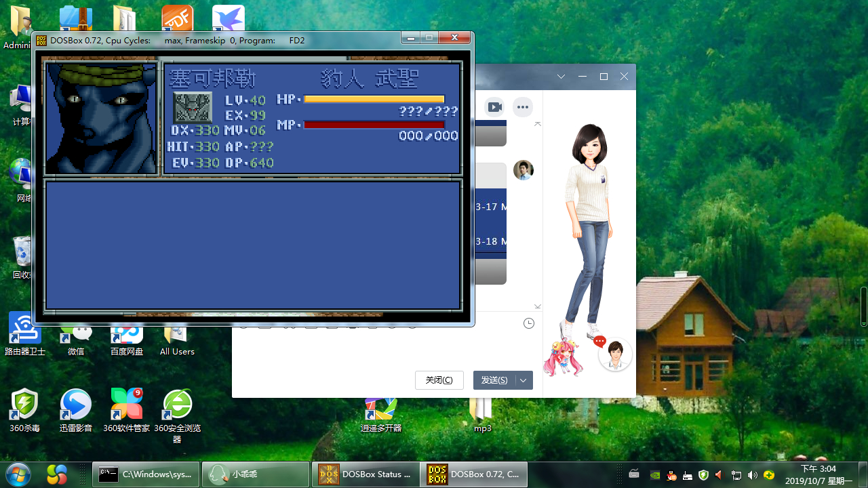This screenshot has width=868, height=488.
Task: Open the yellow-green plus tray icon
Action: click(769, 474)
